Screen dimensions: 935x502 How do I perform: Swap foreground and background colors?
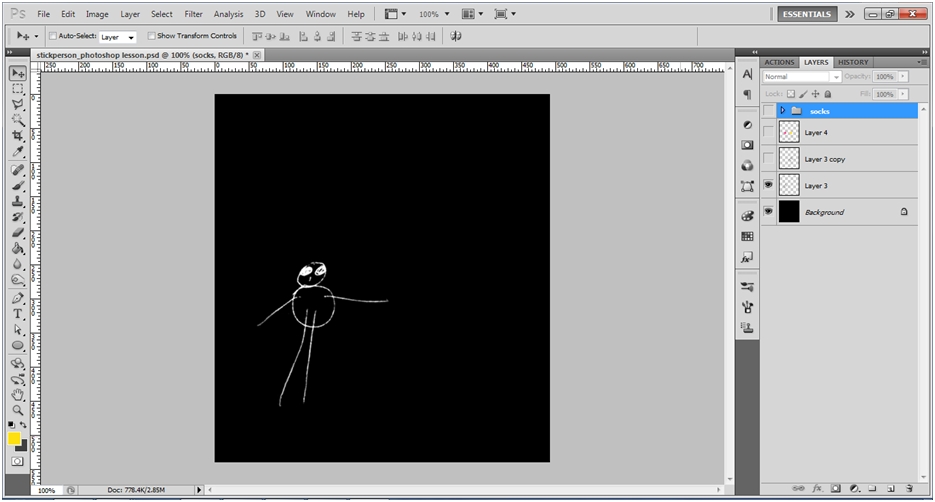(23, 424)
